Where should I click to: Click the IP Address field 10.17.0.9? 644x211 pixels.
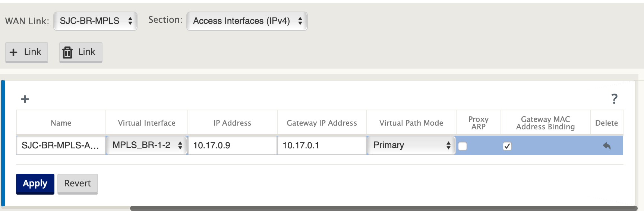tap(233, 145)
